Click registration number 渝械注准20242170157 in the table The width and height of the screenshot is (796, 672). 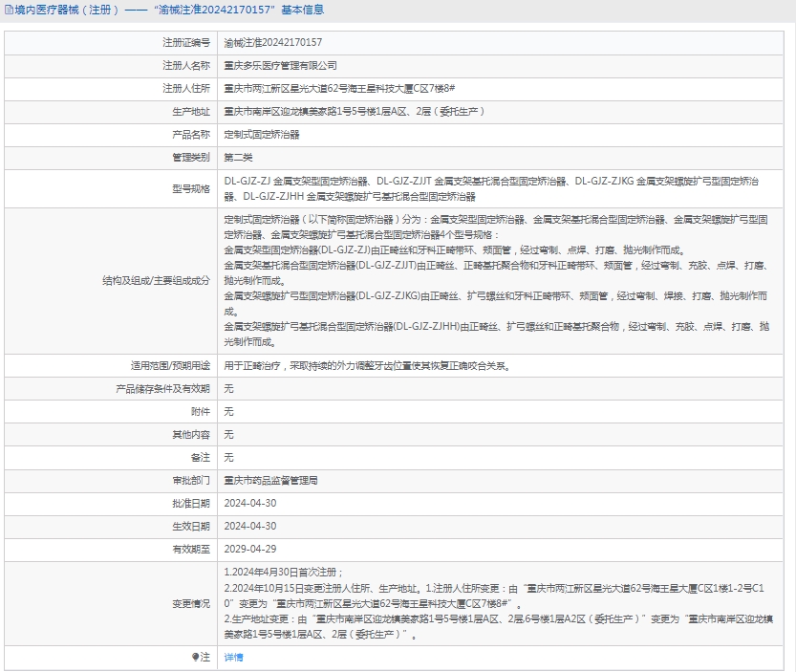tap(272, 43)
